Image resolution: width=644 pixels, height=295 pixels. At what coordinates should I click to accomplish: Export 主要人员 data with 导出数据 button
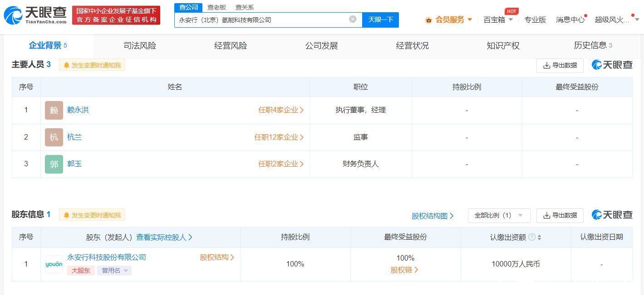pos(560,65)
